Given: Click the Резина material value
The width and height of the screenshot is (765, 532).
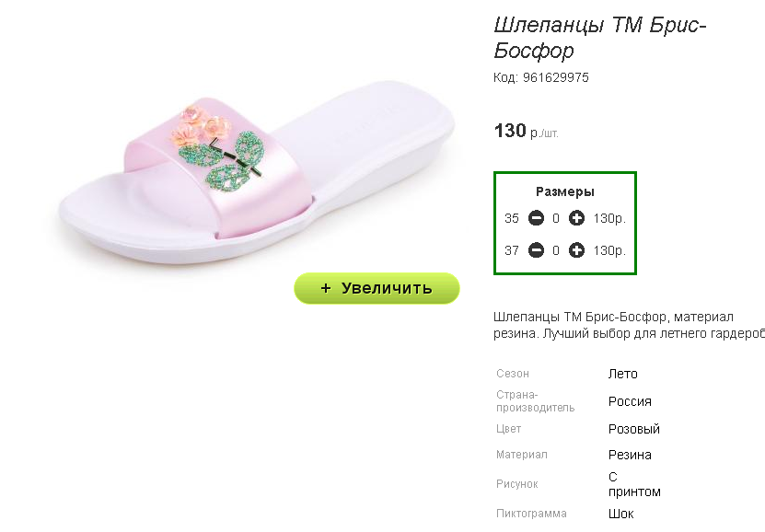Looking at the screenshot, I should [630, 455].
